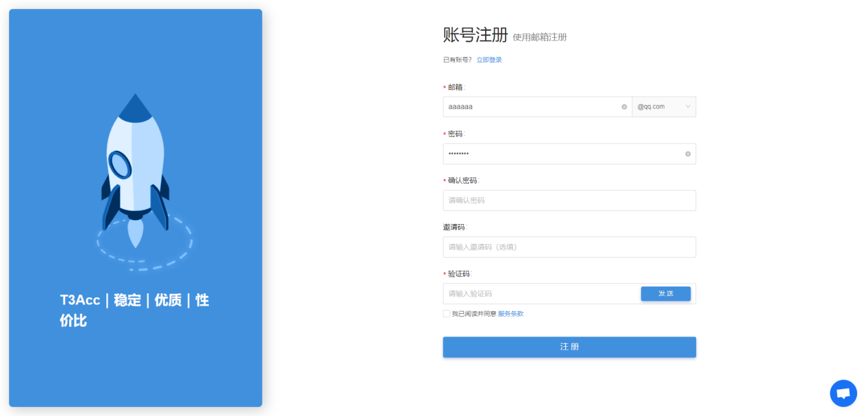Click the 请输入邀请码 invitation code field
The width and height of the screenshot is (868, 416).
click(569, 247)
